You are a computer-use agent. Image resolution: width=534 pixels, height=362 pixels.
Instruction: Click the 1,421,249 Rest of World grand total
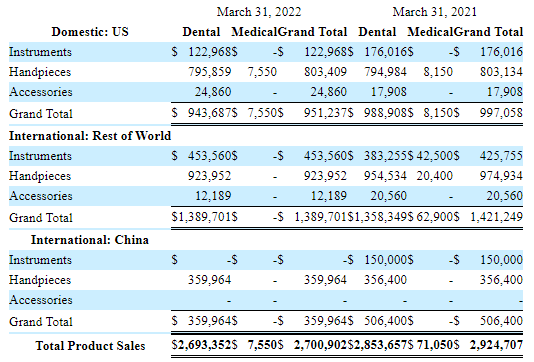(x=497, y=217)
